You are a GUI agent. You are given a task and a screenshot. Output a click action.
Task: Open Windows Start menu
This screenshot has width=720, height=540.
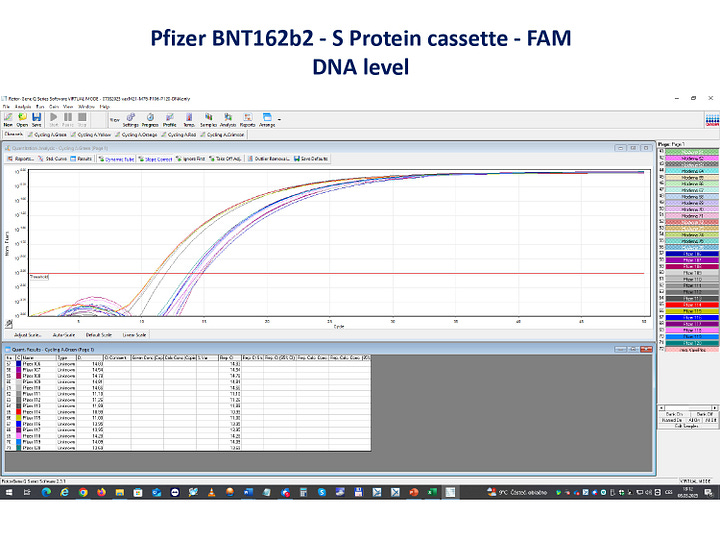[x=8, y=492]
